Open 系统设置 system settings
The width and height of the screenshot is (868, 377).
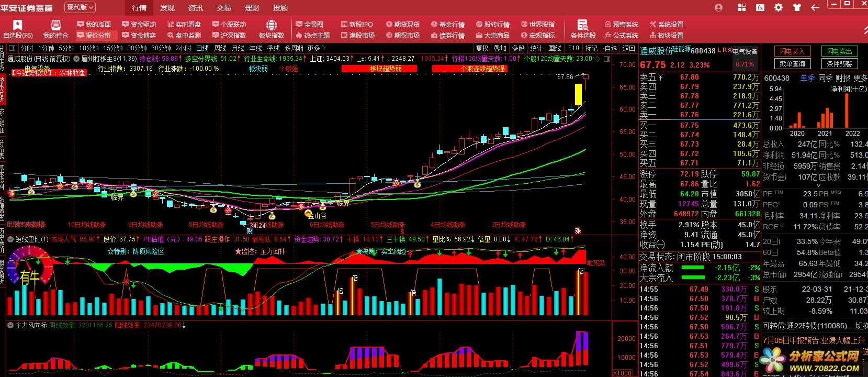(667, 24)
